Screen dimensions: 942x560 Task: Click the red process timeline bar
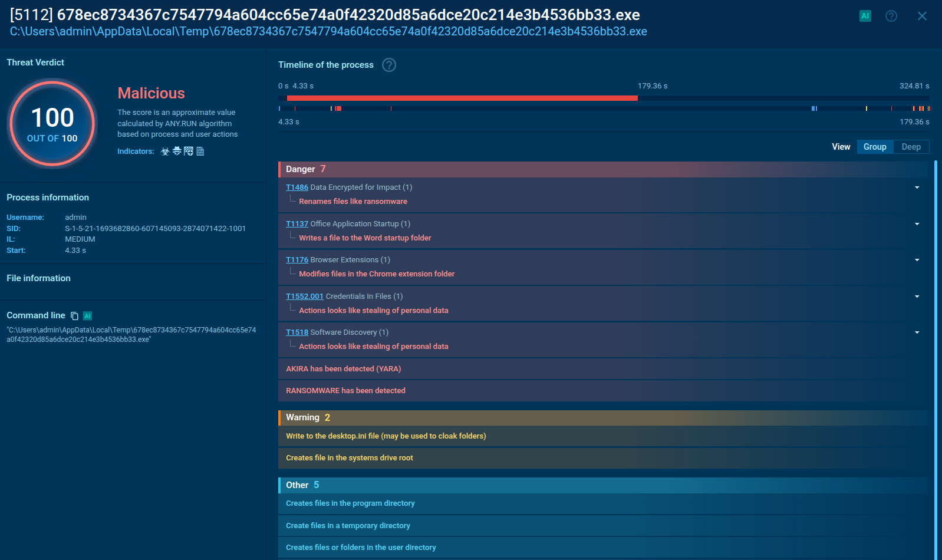click(462, 98)
